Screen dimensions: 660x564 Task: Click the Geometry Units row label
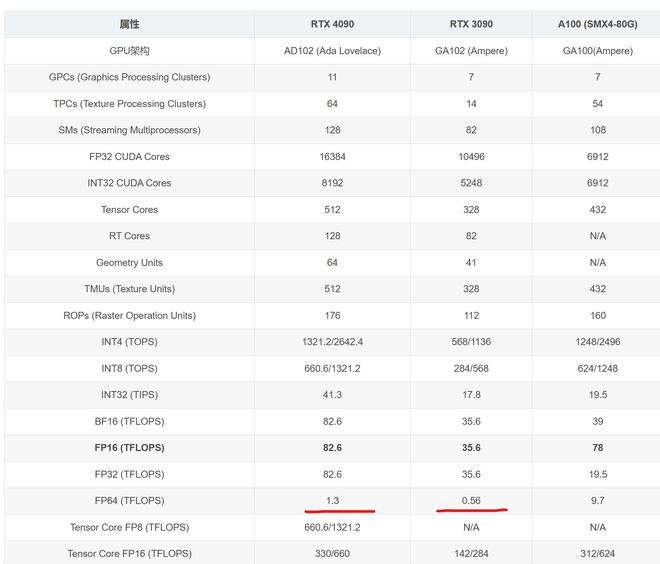click(x=129, y=263)
